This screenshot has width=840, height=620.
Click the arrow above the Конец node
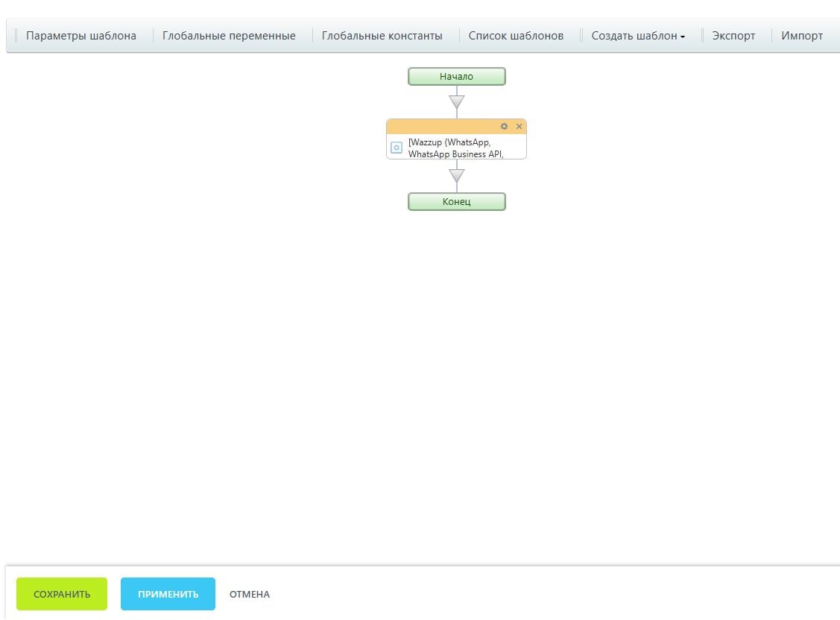(x=457, y=176)
